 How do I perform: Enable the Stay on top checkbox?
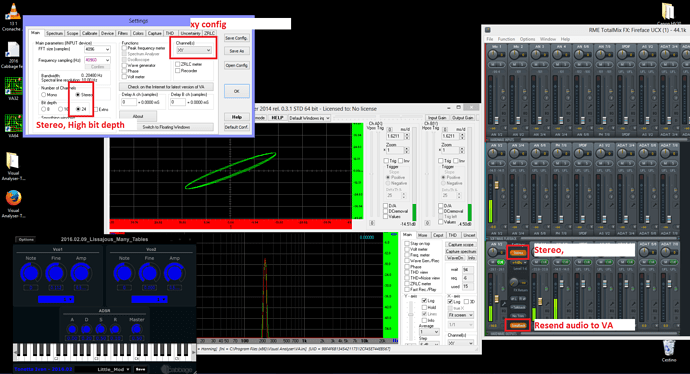point(407,243)
